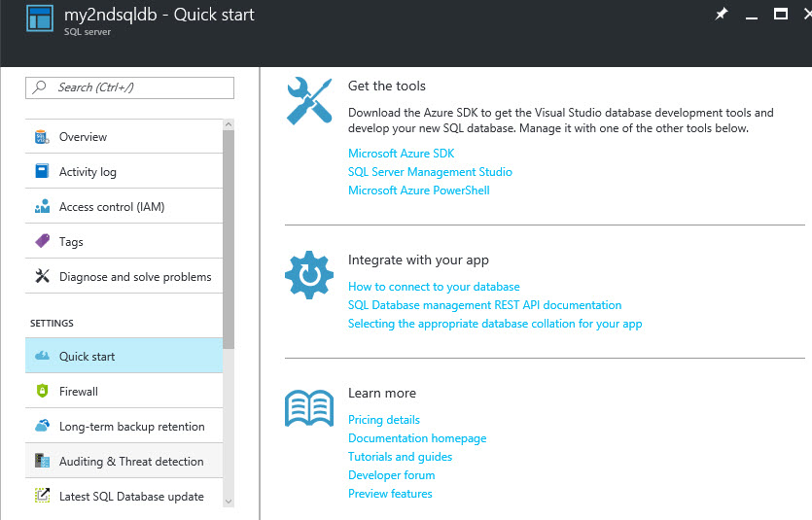
Task: Click the 'Learn more' heading
Action: pos(382,394)
